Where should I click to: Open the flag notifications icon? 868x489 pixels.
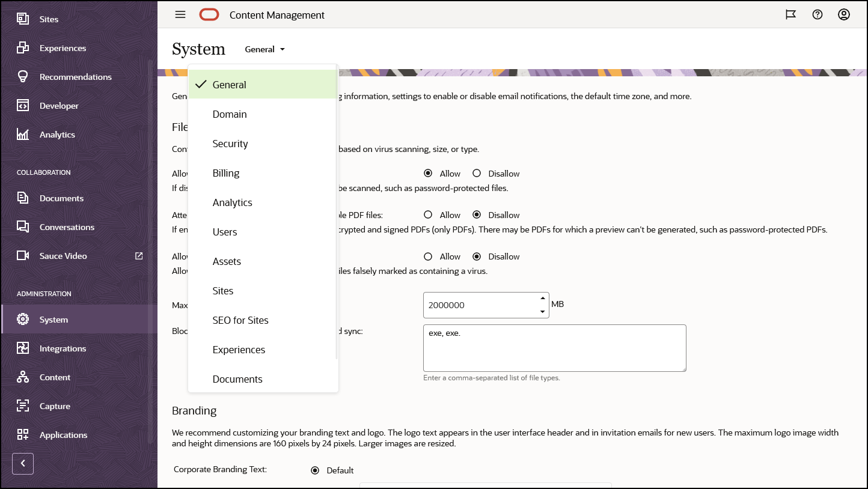(x=791, y=15)
